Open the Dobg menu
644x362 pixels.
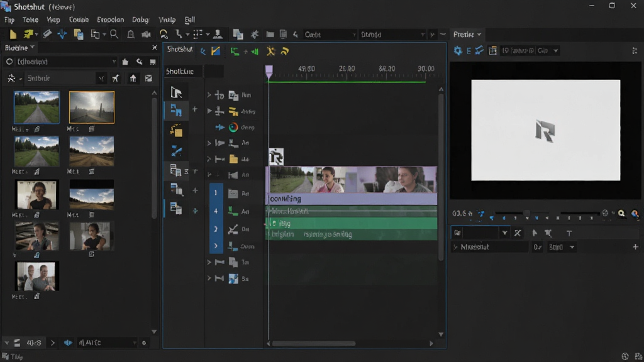pyautogui.click(x=140, y=19)
